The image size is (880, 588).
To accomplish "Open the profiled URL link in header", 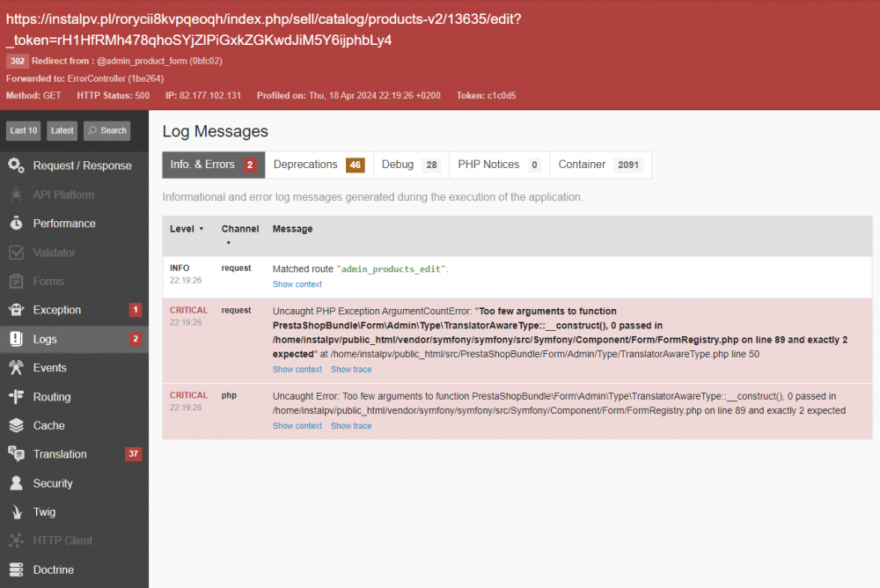I will point(264,29).
